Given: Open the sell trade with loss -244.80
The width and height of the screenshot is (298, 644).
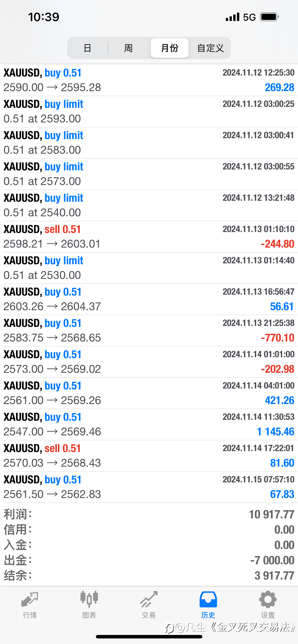Looking at the screenshot, I should coord(149,237).
